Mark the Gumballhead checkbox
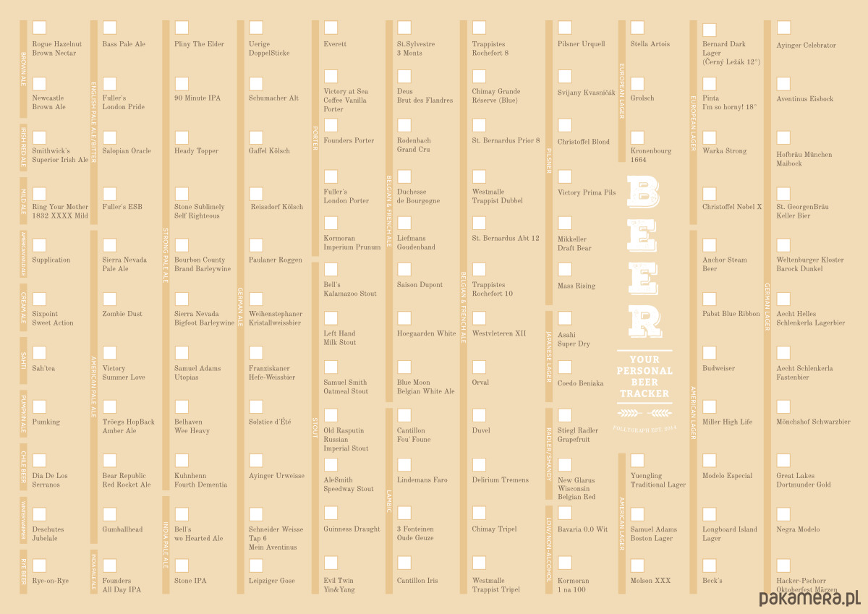 click(x=109, y=514)
